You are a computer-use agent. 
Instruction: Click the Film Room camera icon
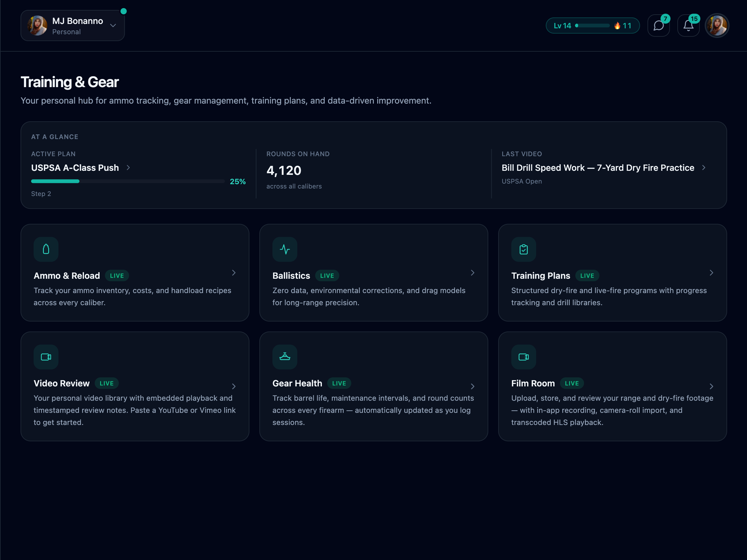pos(523,357)
